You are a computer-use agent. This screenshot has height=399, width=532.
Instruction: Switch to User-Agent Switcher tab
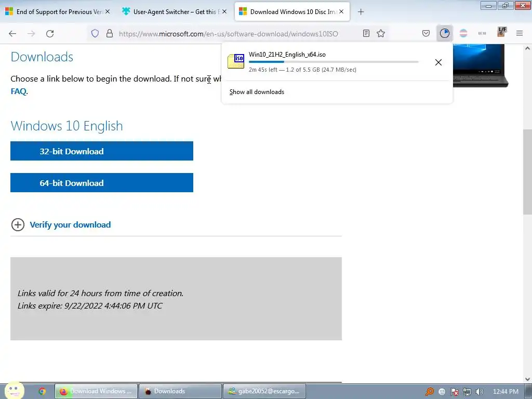(x=176, y=12)
